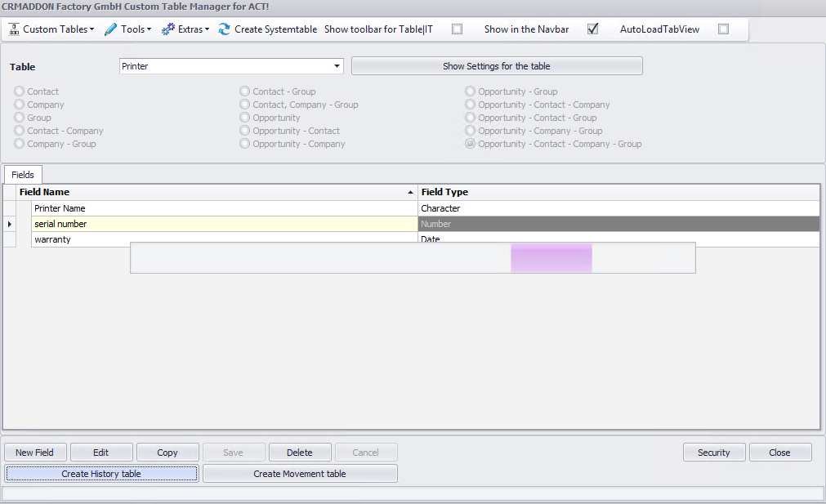Select Opportunity - Contact - Group radio button
This screenshot has height=504, width=826.
point(470,118)
